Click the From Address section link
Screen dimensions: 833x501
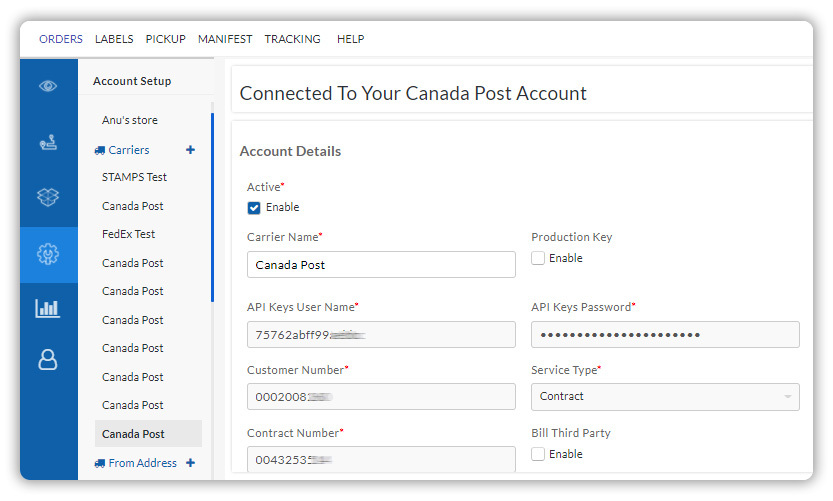(142, 463)
